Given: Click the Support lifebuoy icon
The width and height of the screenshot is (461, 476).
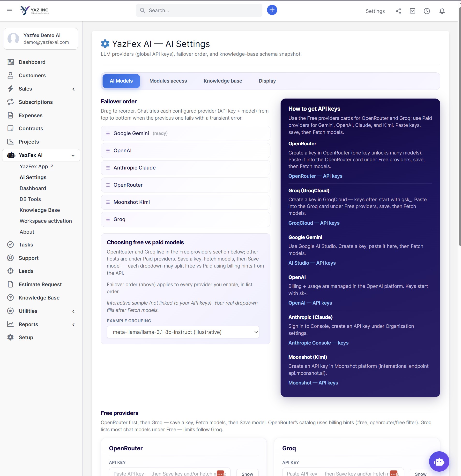Looking at the screenshot, I should click(x=10, y=258).
